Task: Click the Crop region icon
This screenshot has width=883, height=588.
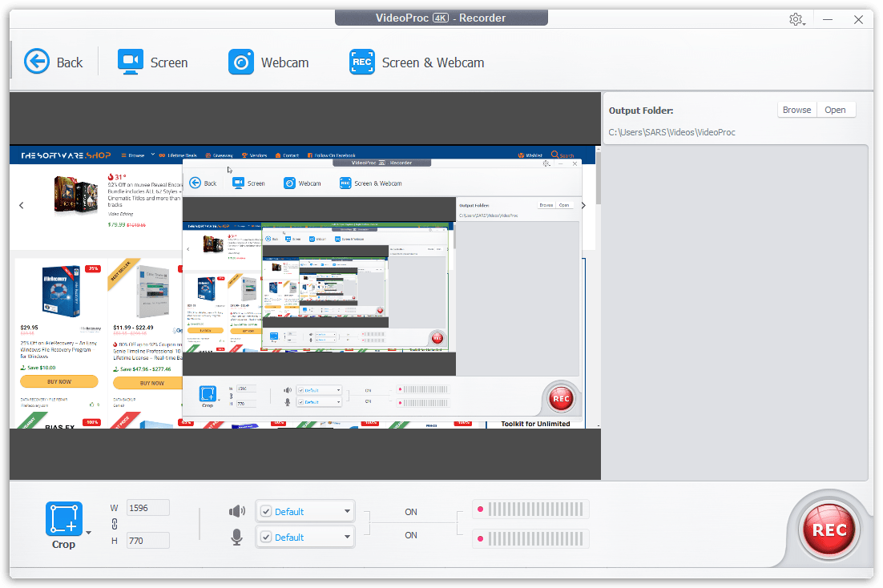Action: click(x=63, y=519)
